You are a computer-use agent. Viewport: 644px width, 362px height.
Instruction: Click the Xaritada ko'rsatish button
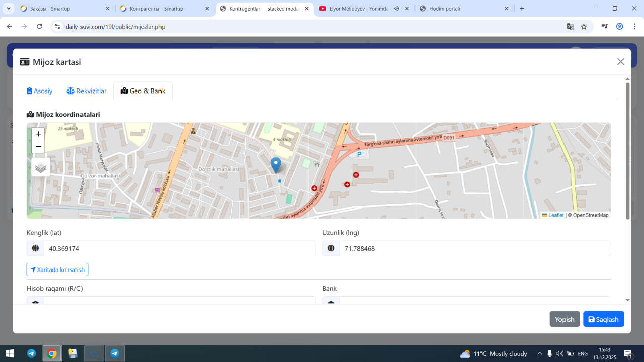(x=57, y=269)
